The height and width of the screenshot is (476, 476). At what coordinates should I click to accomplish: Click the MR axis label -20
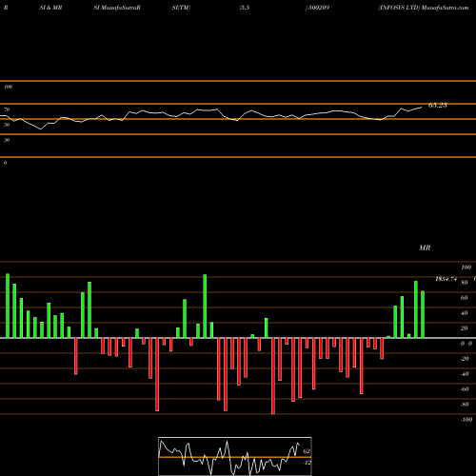[465, 359]
